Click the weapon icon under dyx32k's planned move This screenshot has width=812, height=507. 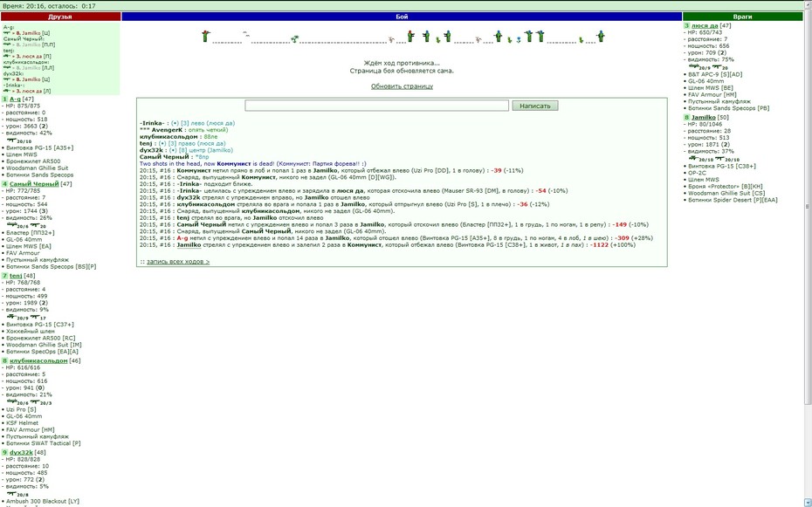pyautogui.click(x=6, y=79)
